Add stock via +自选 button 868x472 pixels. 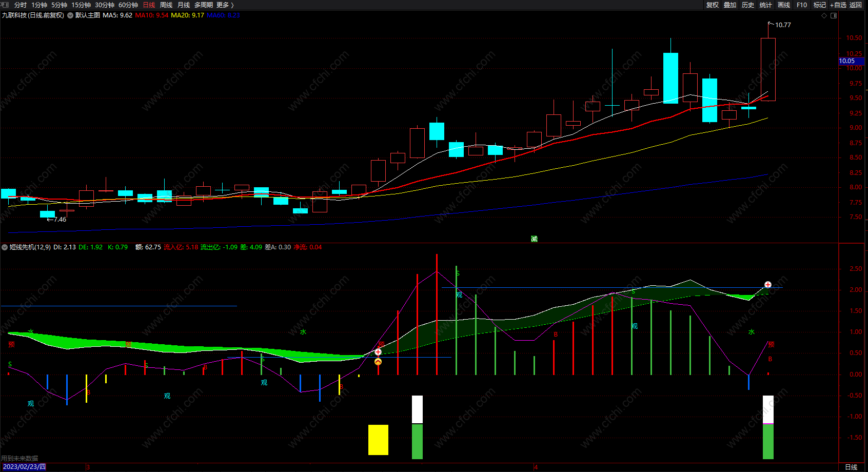point(838,5)
